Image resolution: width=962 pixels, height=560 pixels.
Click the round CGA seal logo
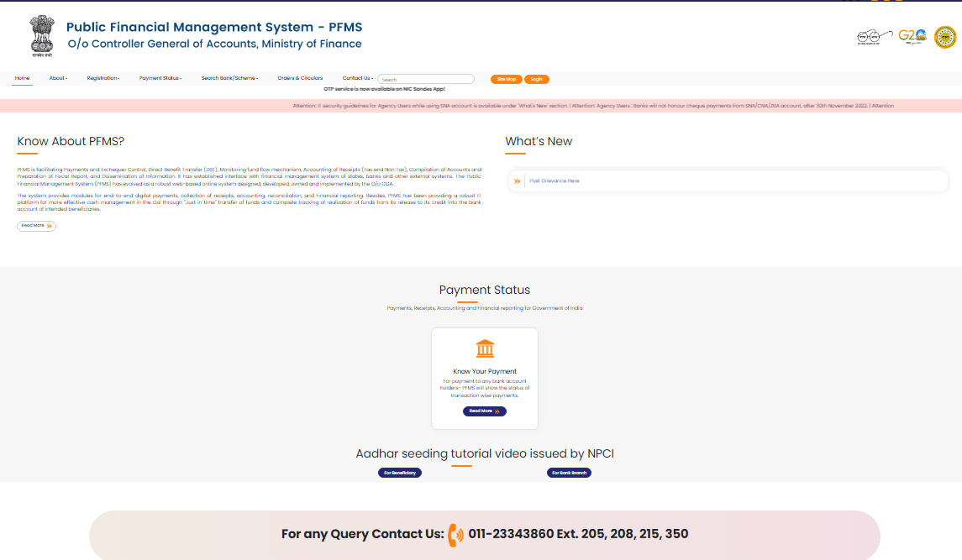[945, 37]
